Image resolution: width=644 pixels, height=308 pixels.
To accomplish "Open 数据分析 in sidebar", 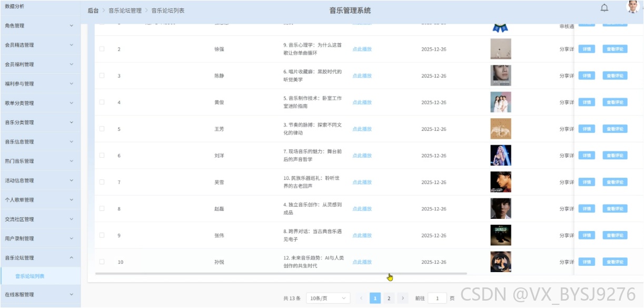I will (40, 6).
